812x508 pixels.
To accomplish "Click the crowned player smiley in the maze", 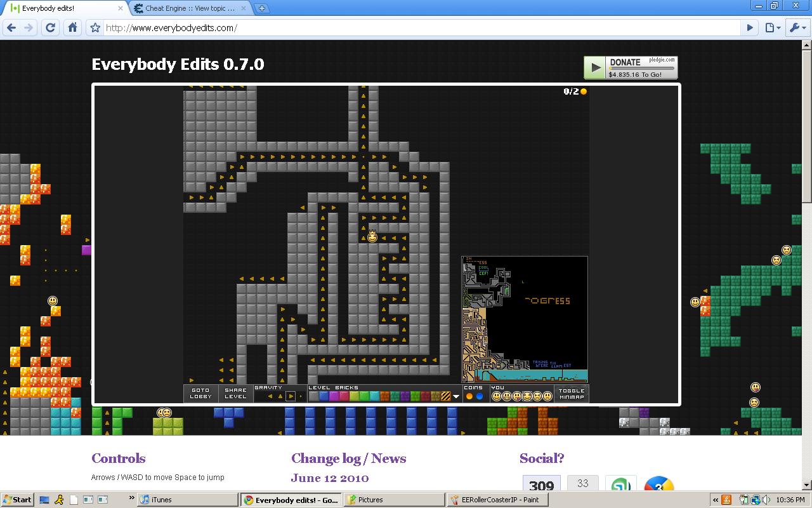I will point(372,236).
